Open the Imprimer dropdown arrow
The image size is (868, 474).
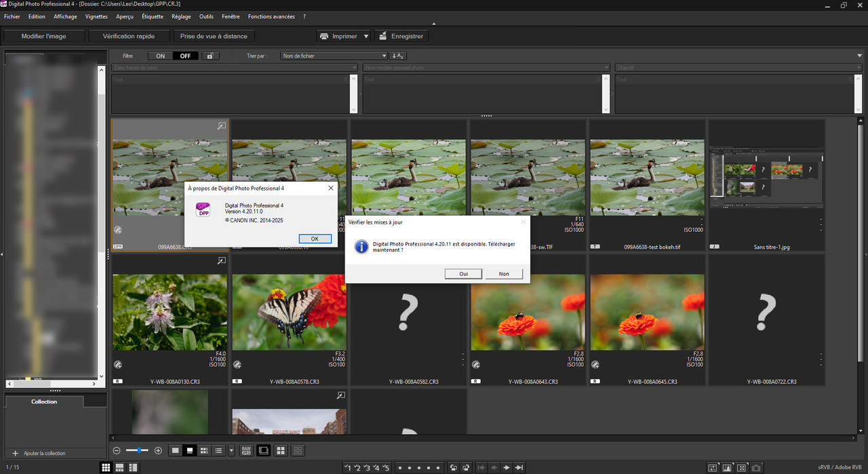tap(366, 36)
